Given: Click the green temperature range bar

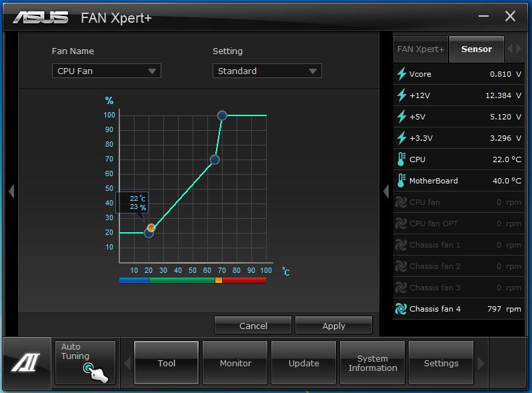Looking at the screenshot, I should [x=182, y=280].
